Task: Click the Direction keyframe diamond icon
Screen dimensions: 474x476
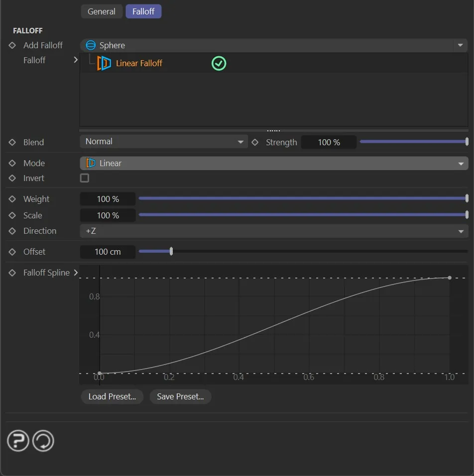Action: pos(12,231)
